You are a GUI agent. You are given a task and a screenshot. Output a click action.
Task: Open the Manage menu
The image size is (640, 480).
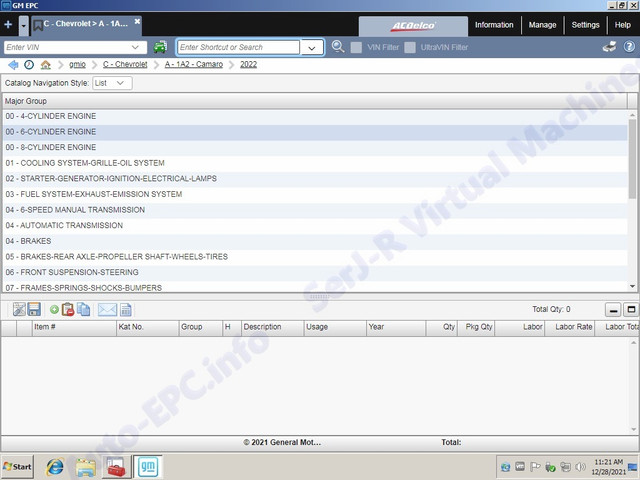click(542, 25)
